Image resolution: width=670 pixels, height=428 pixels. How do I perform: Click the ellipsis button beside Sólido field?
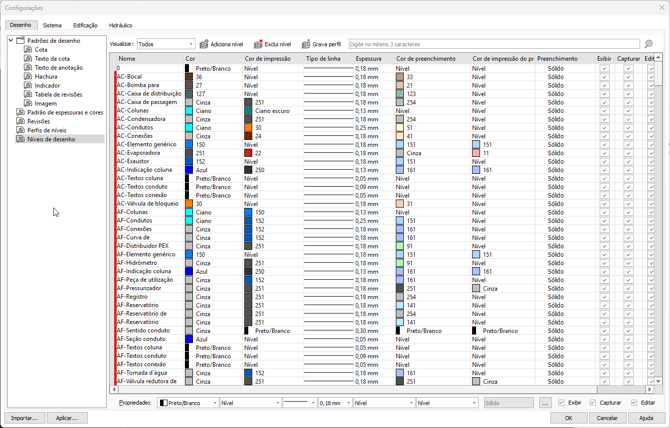pos(545,403)
